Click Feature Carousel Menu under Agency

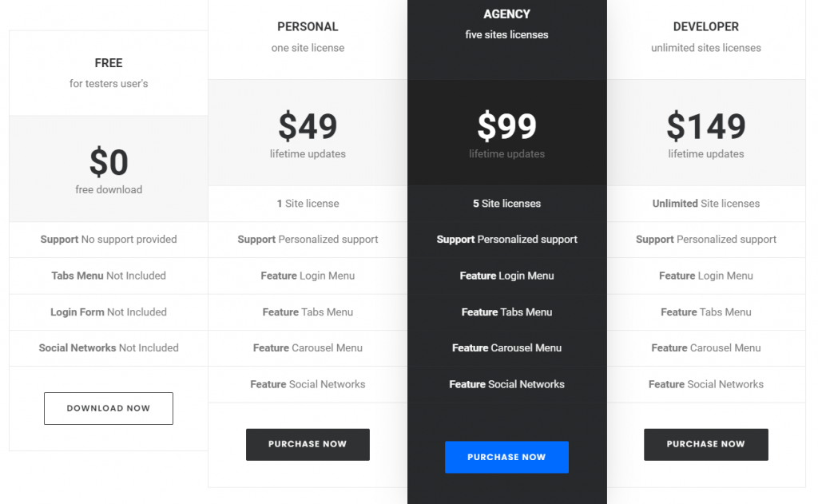(x=506, y=348)
